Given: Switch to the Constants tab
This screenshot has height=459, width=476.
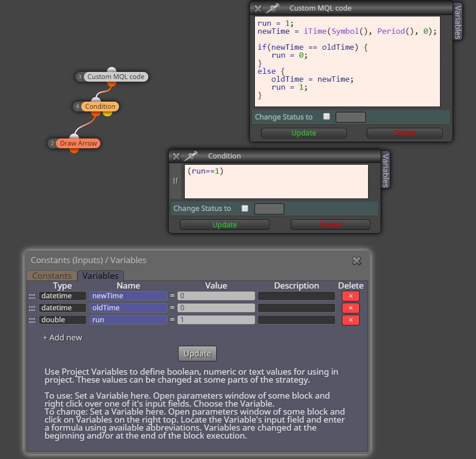Looking at the screenshot, I should coord(52,276).
